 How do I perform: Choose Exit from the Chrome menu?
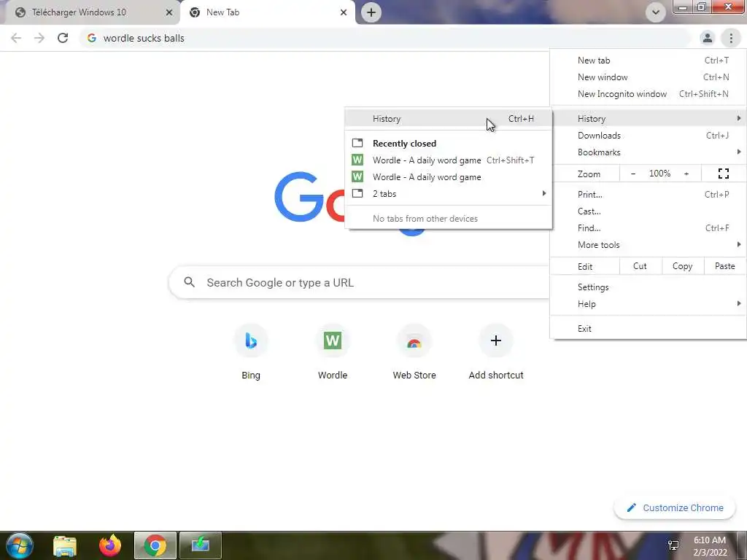pyautogui.click(x=648, y=329)
